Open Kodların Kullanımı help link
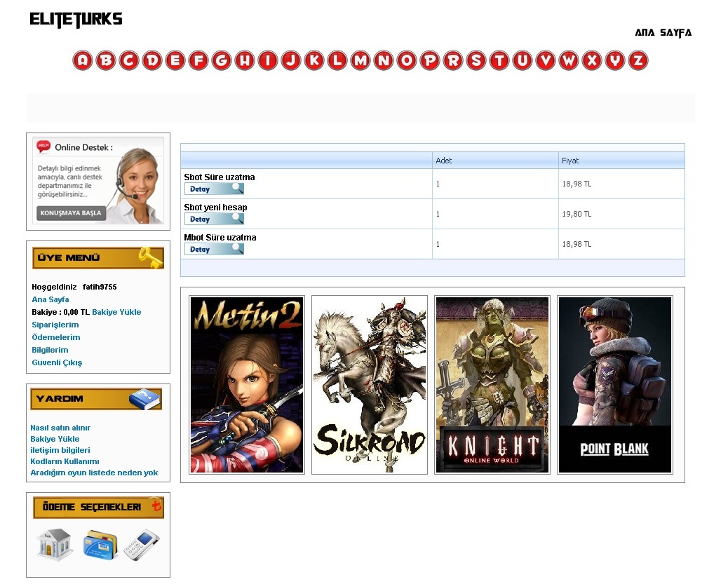Screen dimensions: 728x584 coord(65,461)
